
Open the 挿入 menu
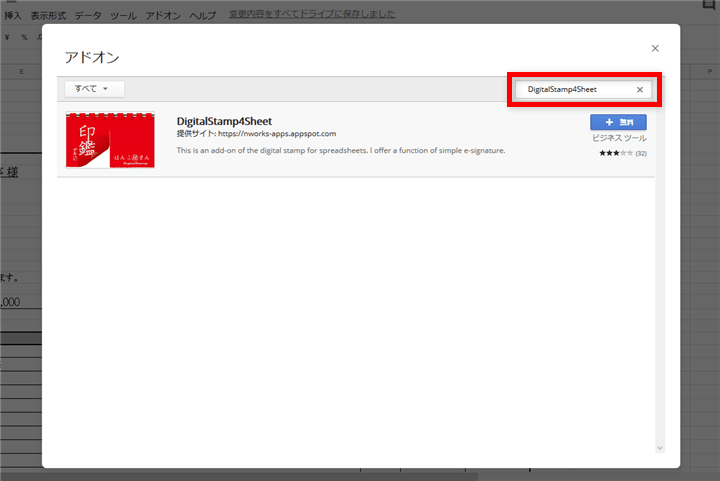tap(13, 15)
